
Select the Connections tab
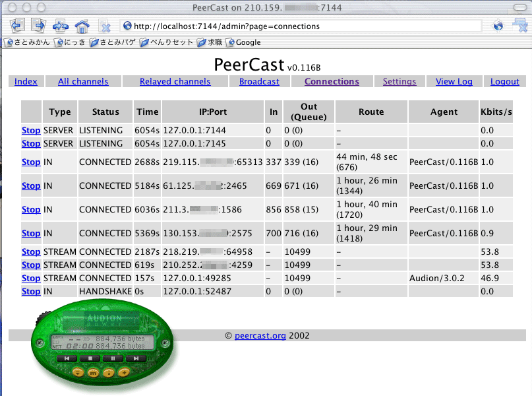tap(332, 81)
